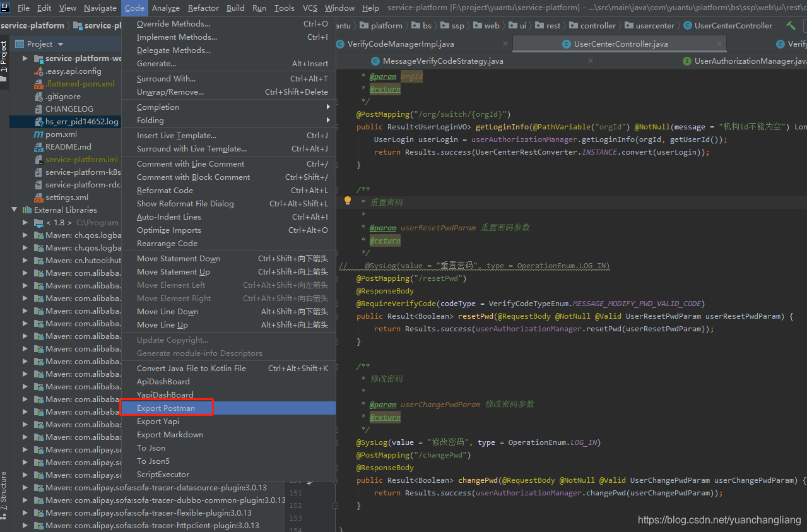807x532 pixels.
Task: Open the Navigate menu
Action: click(100, 8)
